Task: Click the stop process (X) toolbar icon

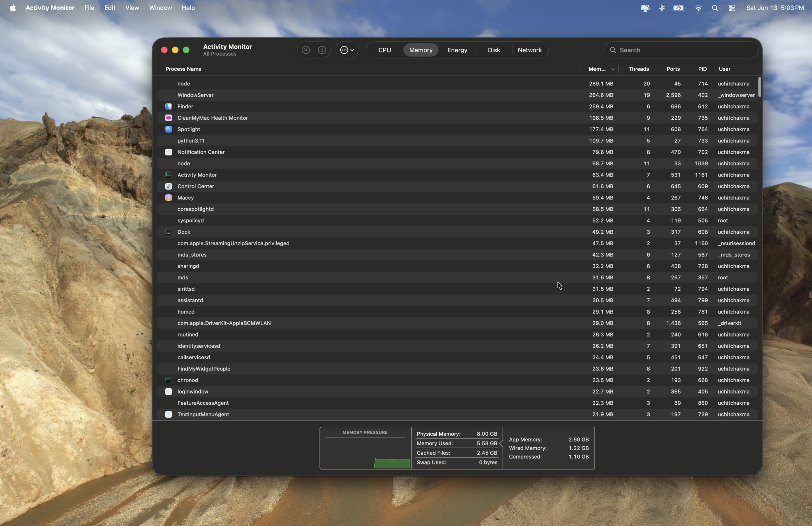Action: tap(306, 50)
